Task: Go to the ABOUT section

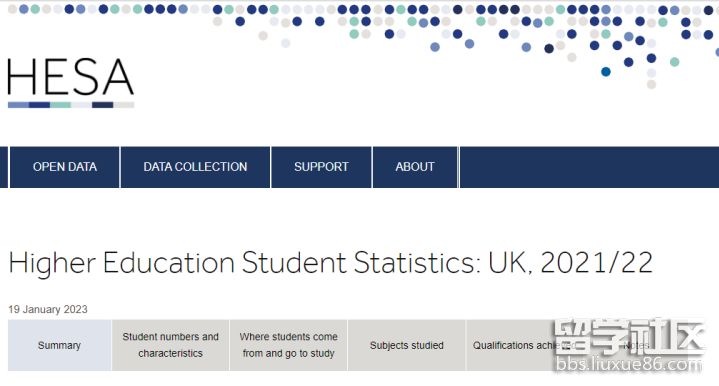Action: [x=415, y=167]
